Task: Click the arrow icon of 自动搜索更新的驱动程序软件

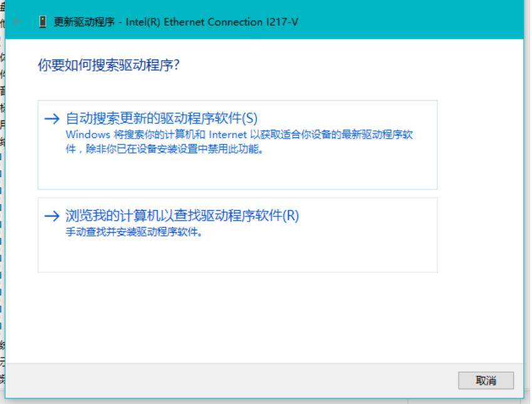Action: [x=54, y=119]
